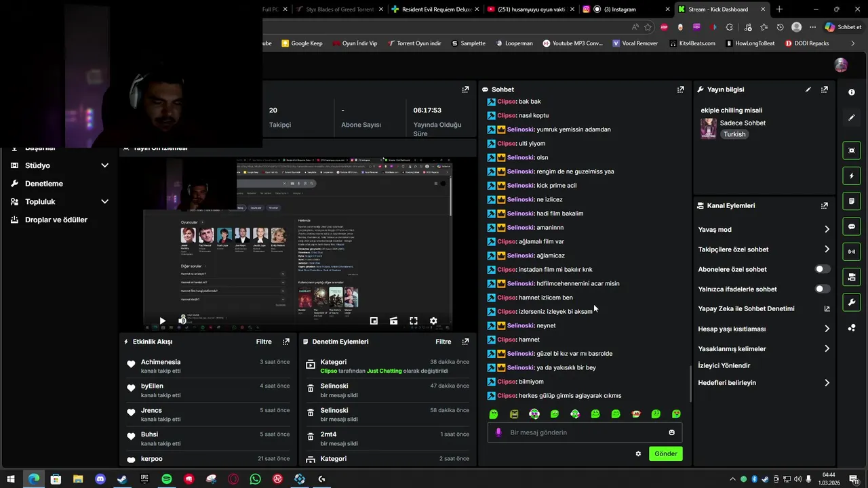This screenshot has width=868, height=488.
Task: Expand the Stüdyo sidebar section
Action: (104, 165)
